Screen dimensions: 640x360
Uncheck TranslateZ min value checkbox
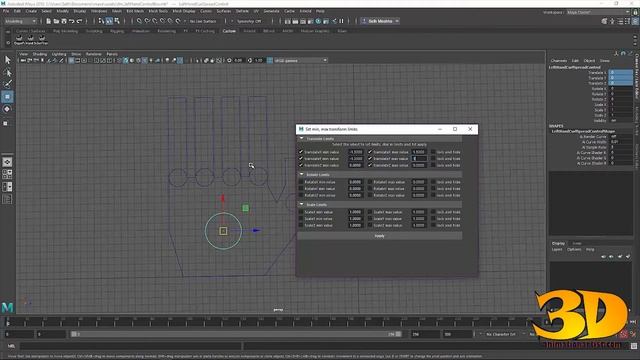pos(301,165)
